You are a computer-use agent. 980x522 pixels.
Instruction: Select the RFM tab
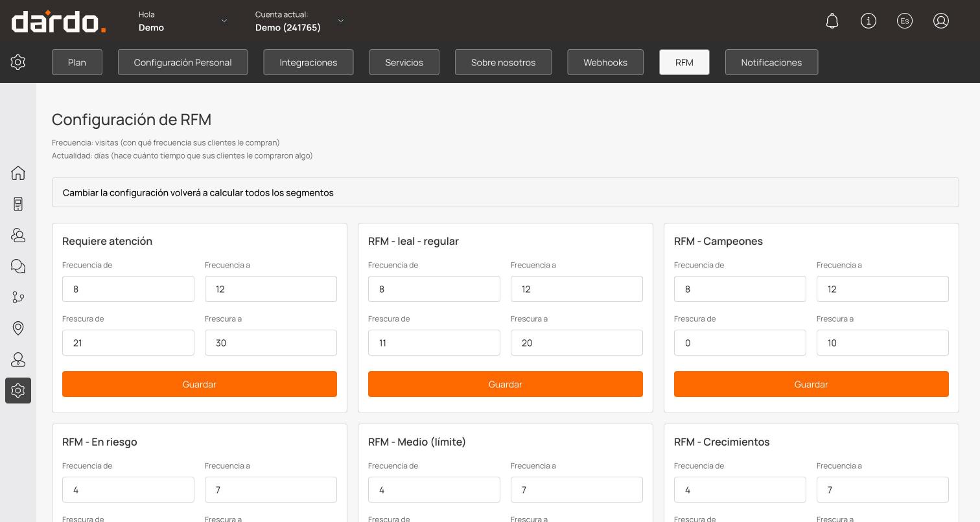tap(684, 62)
